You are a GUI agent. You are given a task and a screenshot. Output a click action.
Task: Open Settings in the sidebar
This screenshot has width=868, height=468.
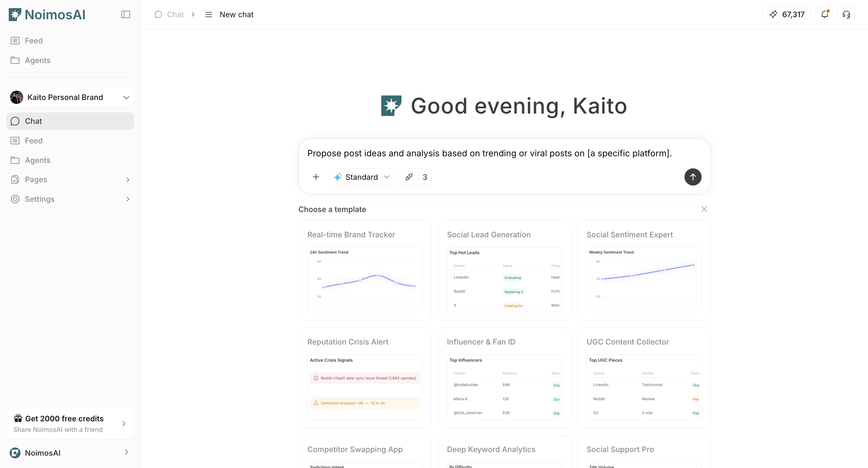[x=70, y=199]
